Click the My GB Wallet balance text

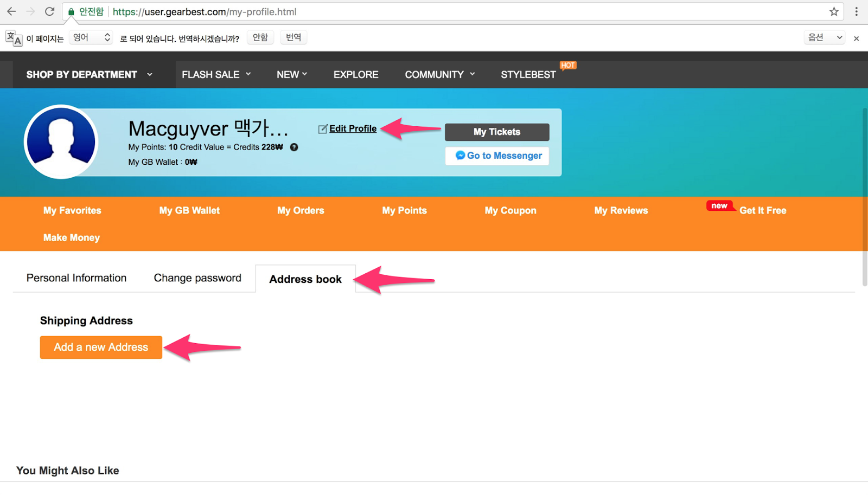(x=163, y=162)
